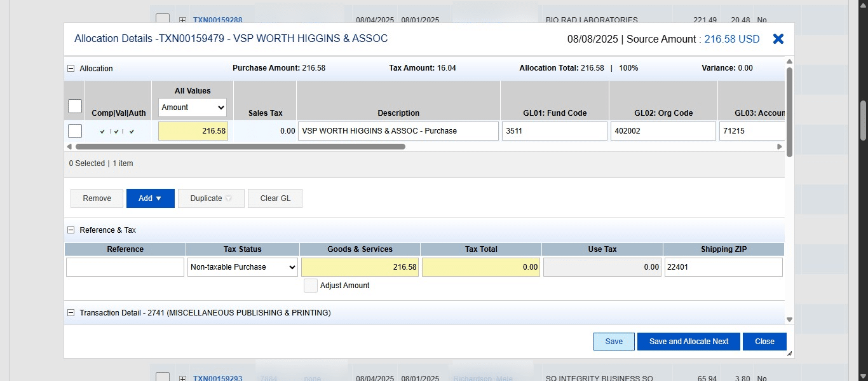This screenshot has width=868, height=381.
Task: Collapse the Allocation section
Action: [x=70, y=68]
